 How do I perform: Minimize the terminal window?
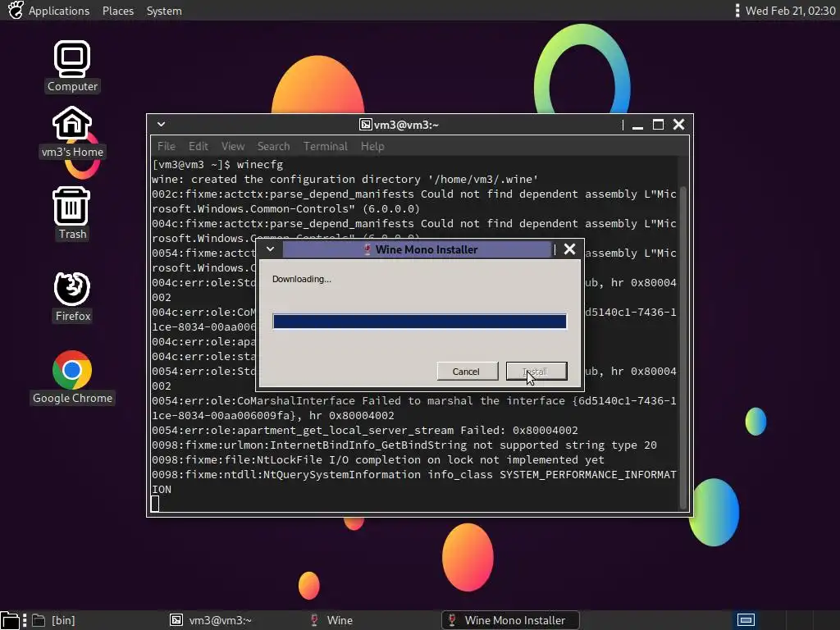[637, 125]
